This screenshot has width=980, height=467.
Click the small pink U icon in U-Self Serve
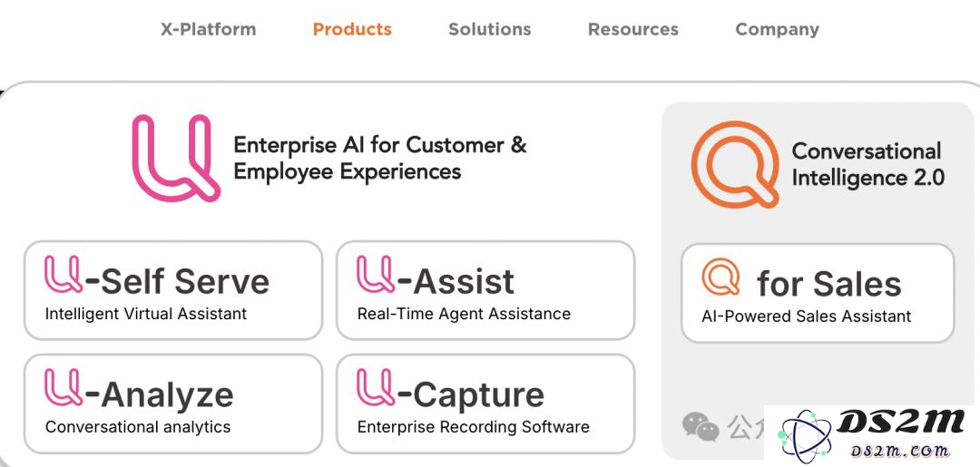64,274
